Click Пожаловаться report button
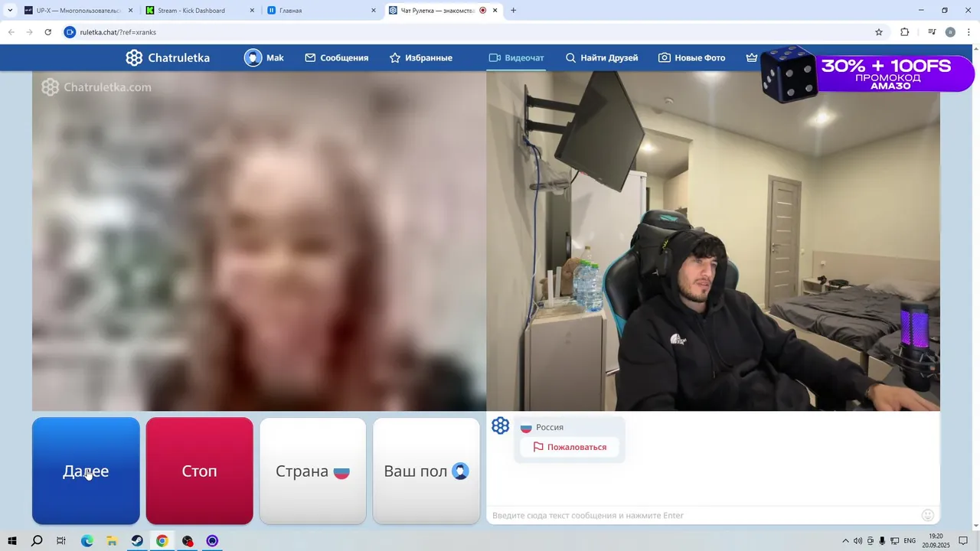Viewport: 980px width, 551px height. (570, 447)
